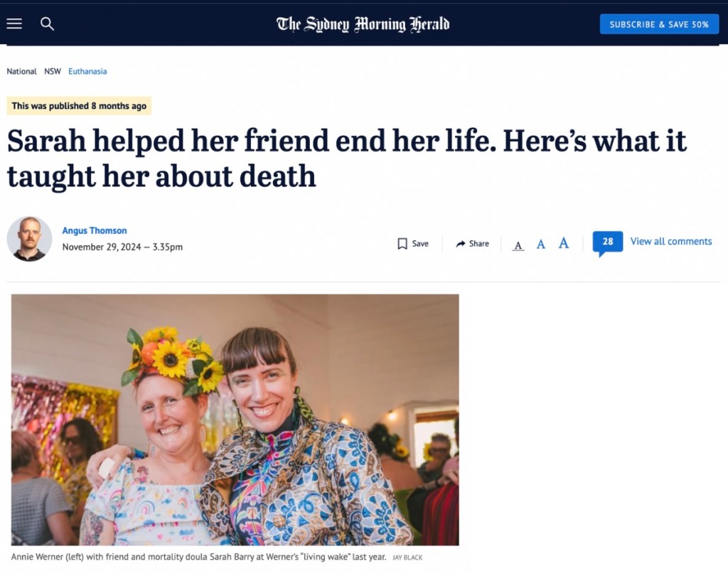The height and width of the screenshot is (586, 728).
Task: Click the Share label text
Action: [479, 244]
